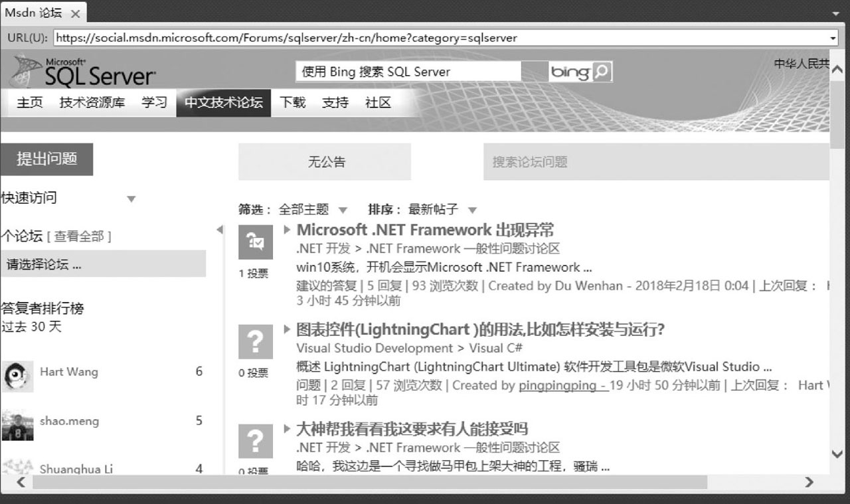Open Du Wenhan author link
This screenshot has height=504, width=850.
click(x=588, y=286)
